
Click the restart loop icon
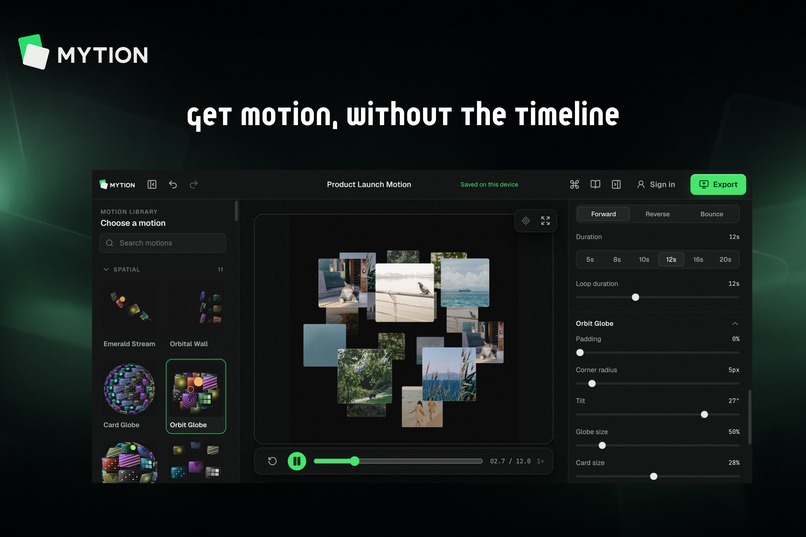(x=272, y=461)
